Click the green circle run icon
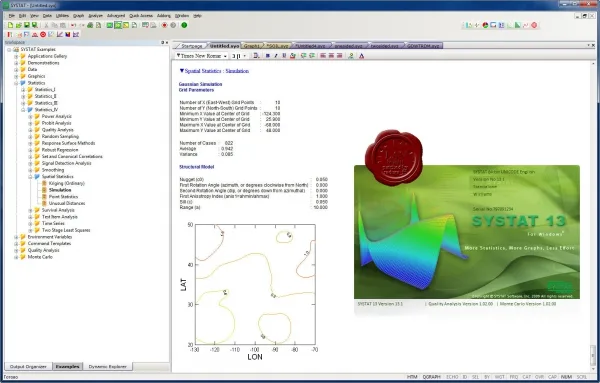The width and height of the screenshot is (600, 383). pyautogui.click(x=184, y=25)
